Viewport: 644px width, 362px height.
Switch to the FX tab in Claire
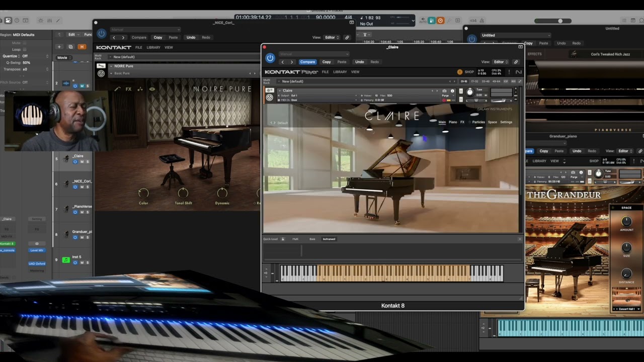[462, 122]
